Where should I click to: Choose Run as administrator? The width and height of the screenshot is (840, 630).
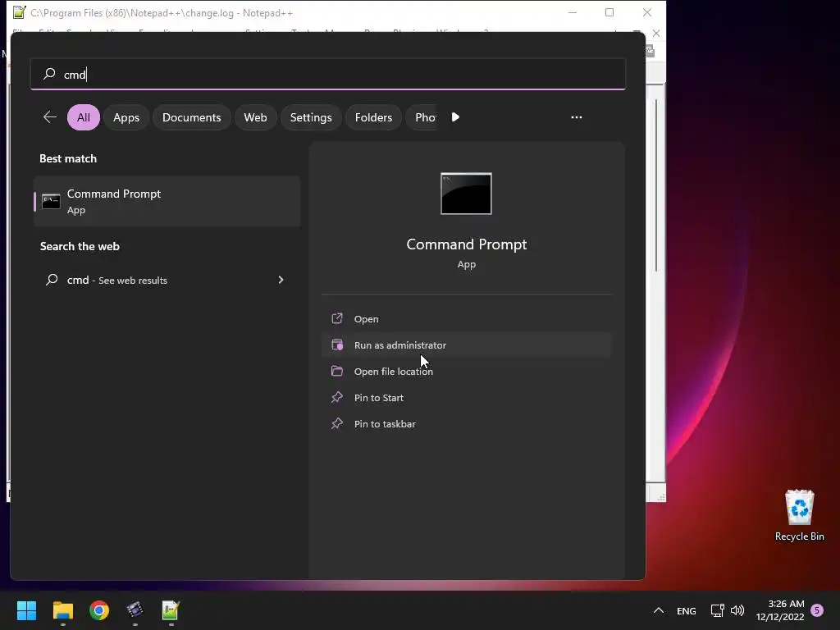coord(467,345)
